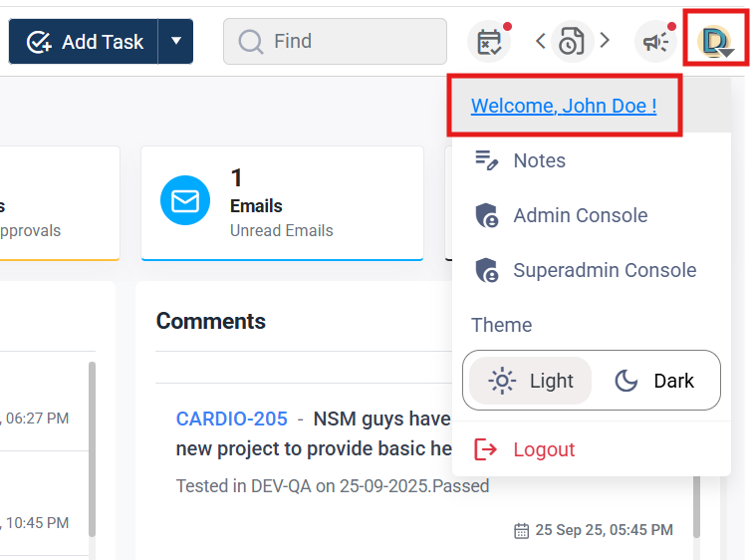Click the Notes pencil icon
The width and height of the screenshot is (751, 560).
click(486, 160)
